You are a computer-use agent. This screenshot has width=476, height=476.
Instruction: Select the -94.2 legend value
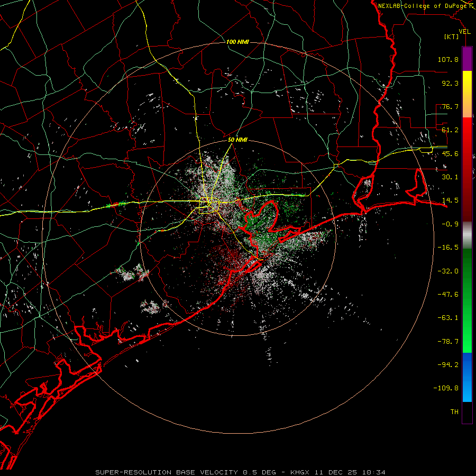click(448, 365)
